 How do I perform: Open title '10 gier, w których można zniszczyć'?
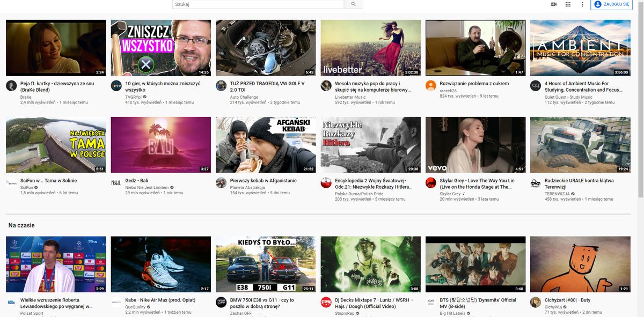[x=163, y=87]
